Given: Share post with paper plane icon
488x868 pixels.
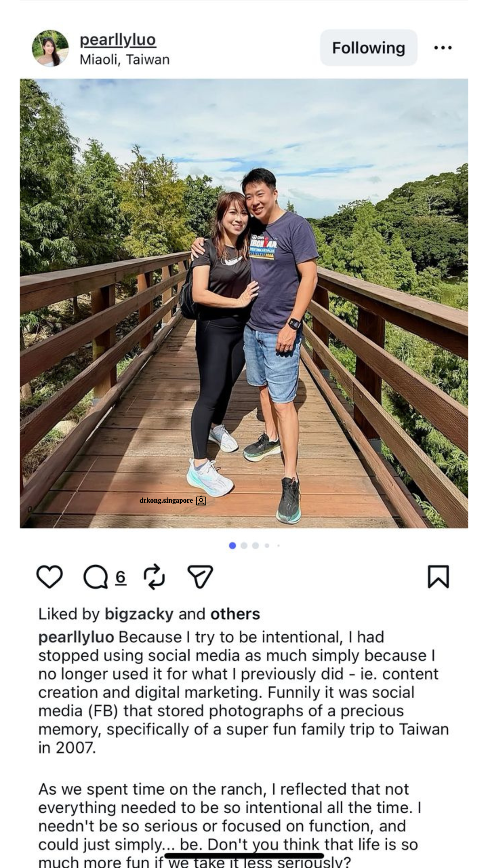Looking at the screenshot, I should pyautogui.click(x=200, y=577).
